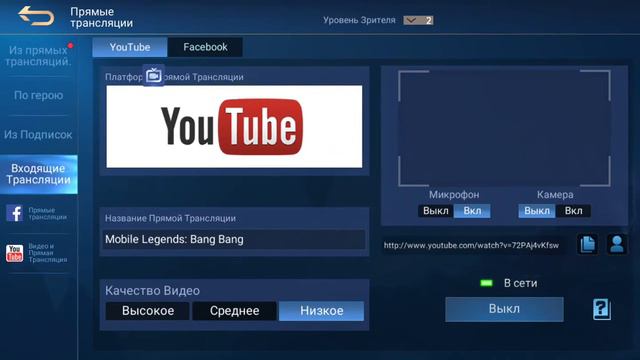The image size is (640, 360).
Task: Open Из прямых трансляций sidebar section
Action: coord(38,56)
